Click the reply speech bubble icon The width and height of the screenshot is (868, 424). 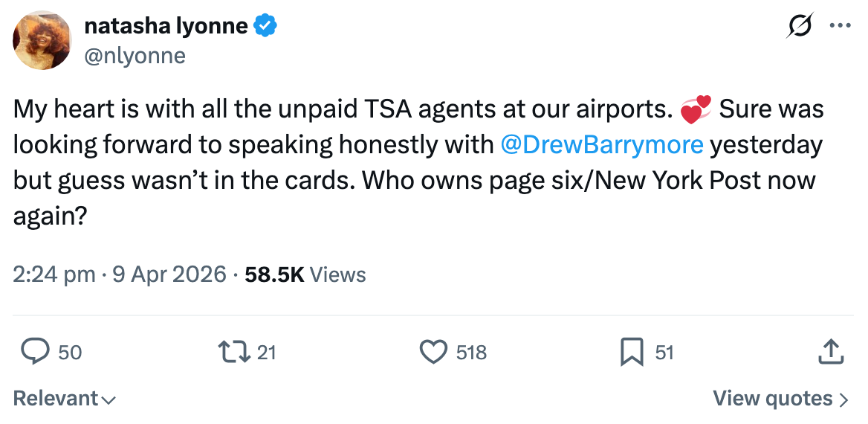35,352
